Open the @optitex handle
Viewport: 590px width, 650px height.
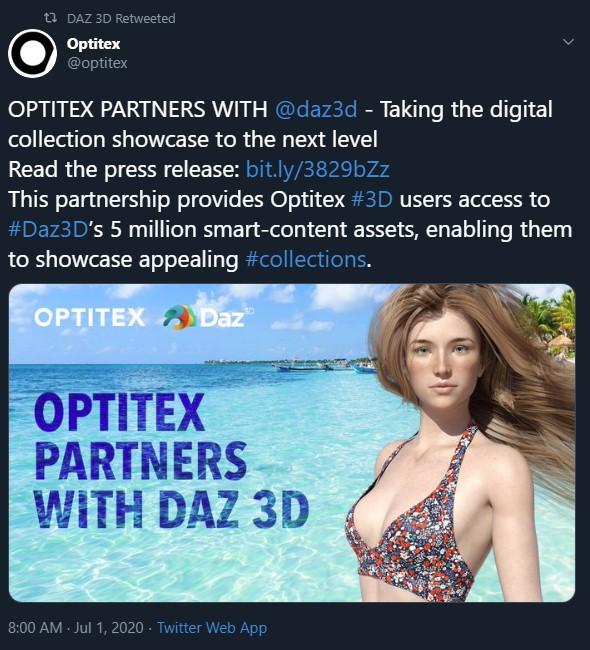97,63
